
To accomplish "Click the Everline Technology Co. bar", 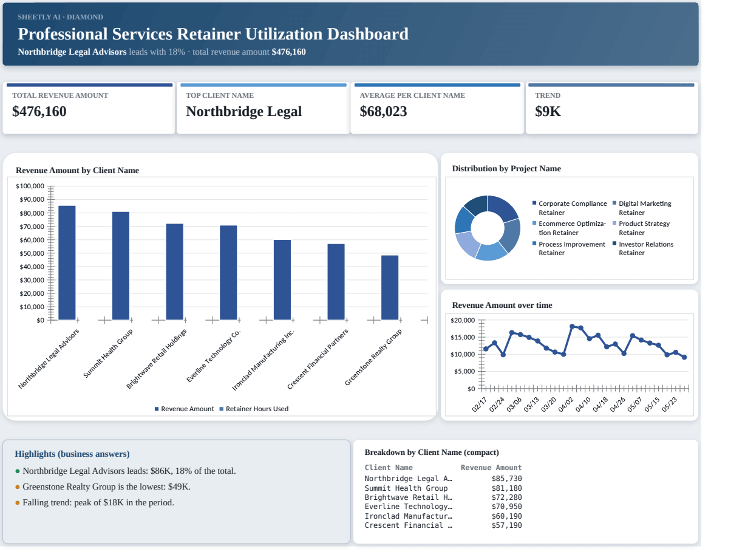I will coord(228,273).
